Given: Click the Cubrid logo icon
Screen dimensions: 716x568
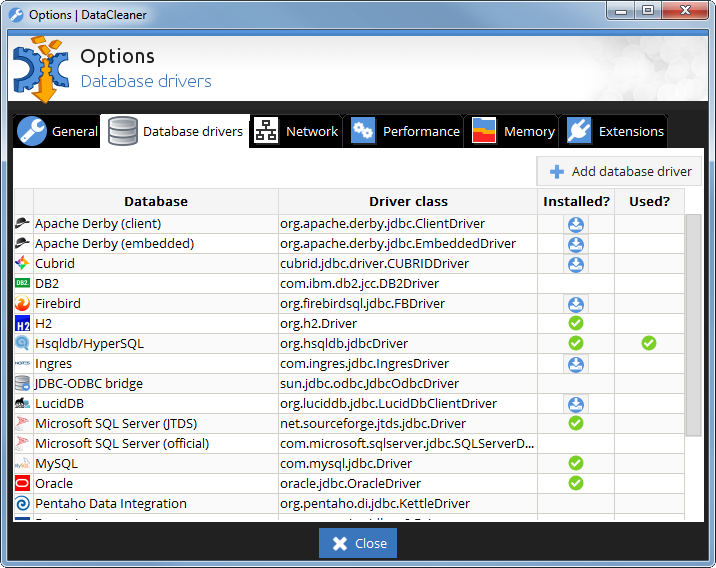Looking at the screenshot, I should point(22,263).
